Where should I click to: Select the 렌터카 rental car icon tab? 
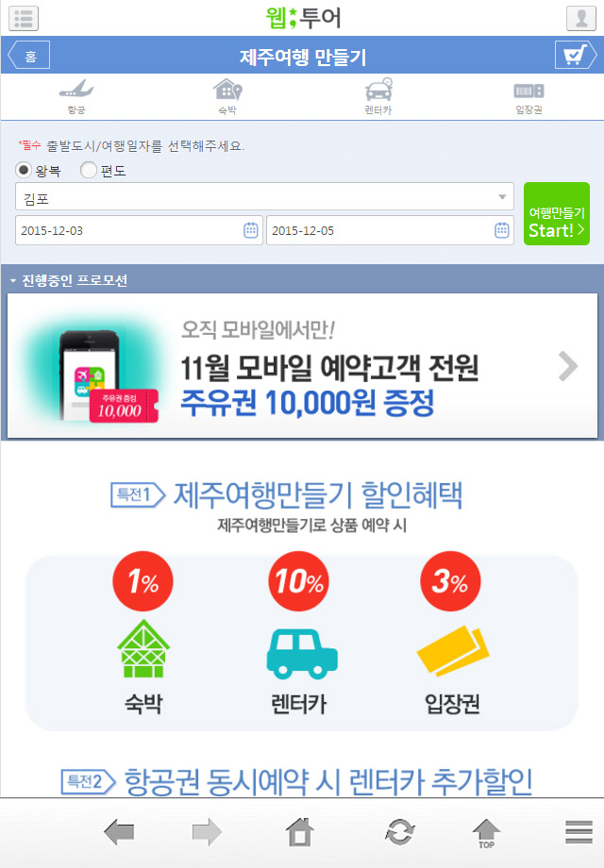(378, 97)
